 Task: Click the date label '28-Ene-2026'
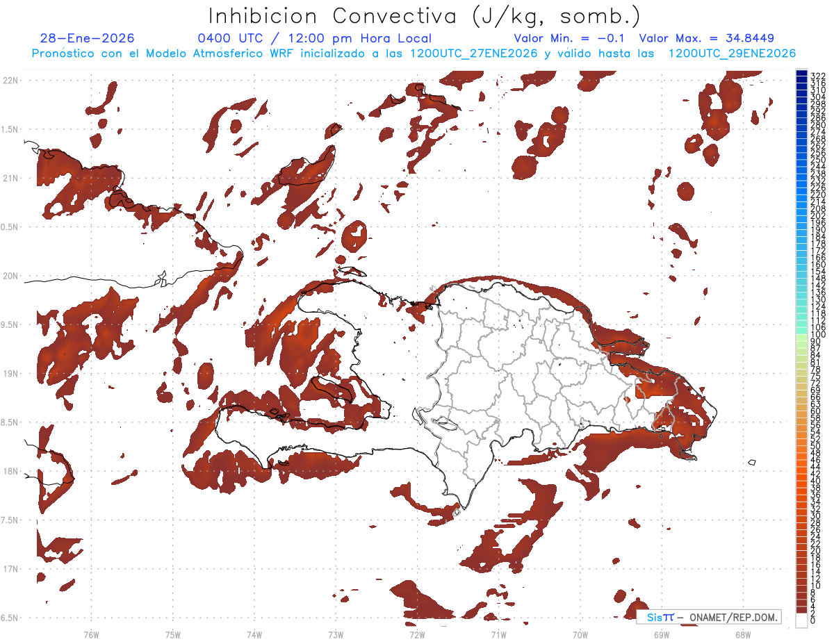(88, 38)
